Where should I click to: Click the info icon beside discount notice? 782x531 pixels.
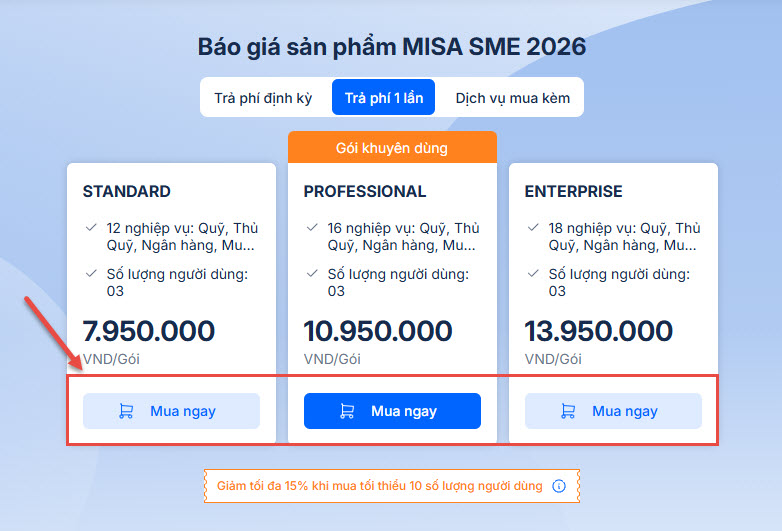coord(559,486)
